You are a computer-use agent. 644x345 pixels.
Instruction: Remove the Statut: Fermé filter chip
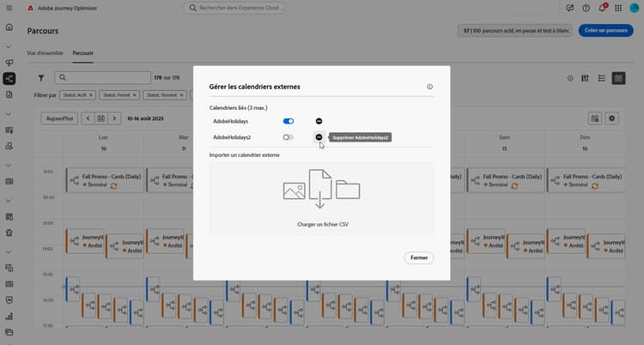click(134, 95)
